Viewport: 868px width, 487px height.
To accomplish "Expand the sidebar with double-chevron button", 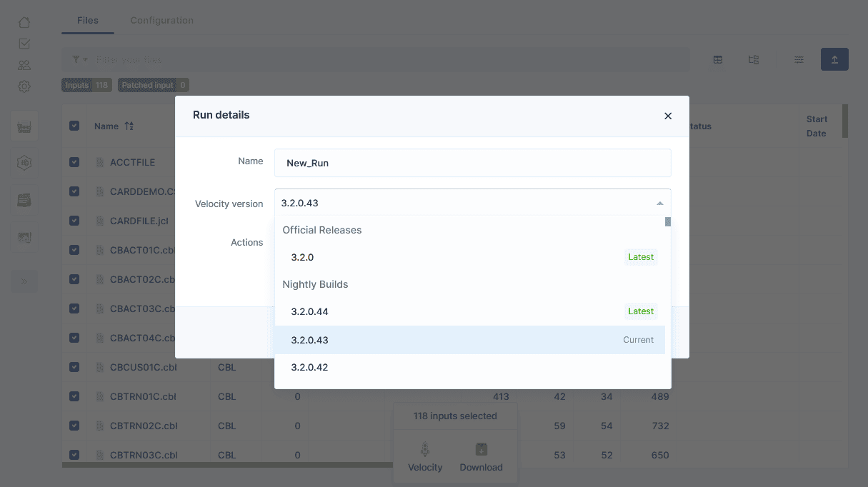I will (x=24, y=281).
